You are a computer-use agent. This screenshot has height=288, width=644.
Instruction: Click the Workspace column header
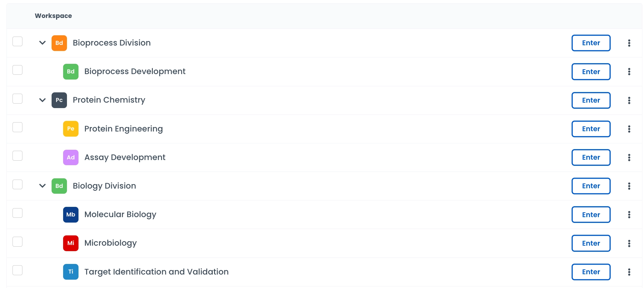(53, 16)
